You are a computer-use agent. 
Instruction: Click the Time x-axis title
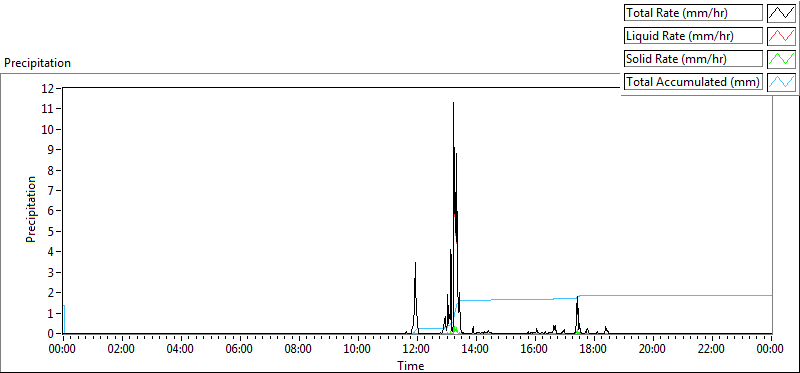(411, 365)
